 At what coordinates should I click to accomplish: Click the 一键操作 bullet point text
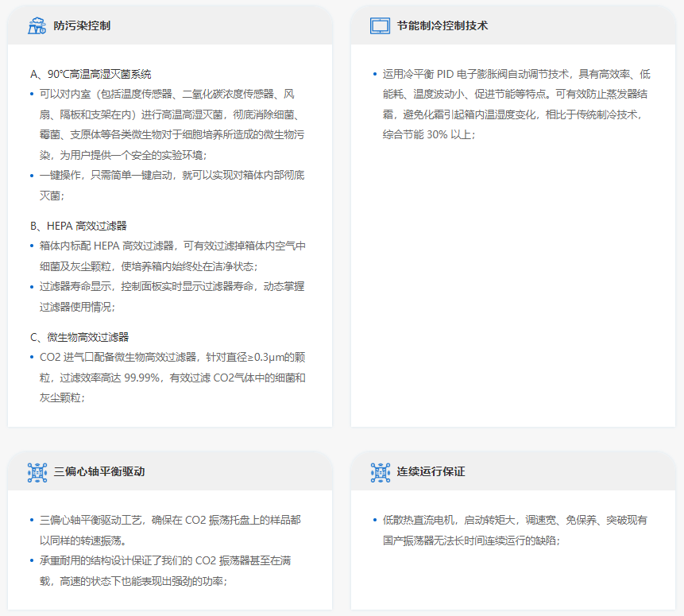172,185
